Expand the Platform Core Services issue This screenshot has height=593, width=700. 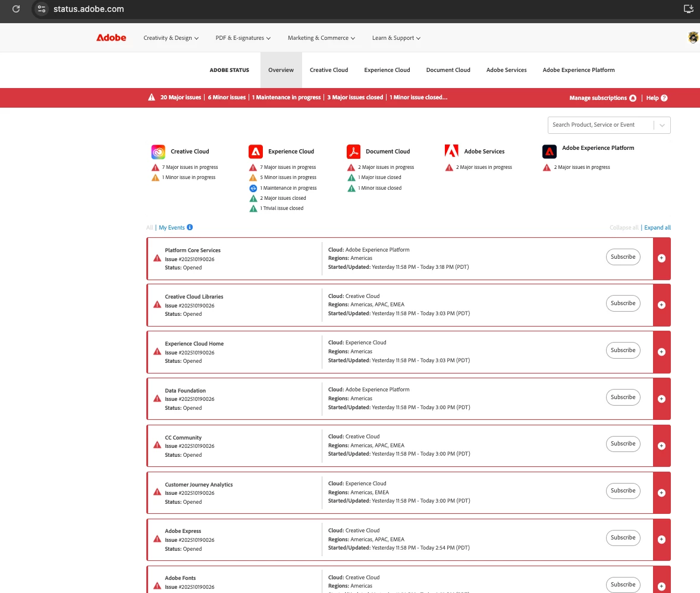[x=661, y=259]
